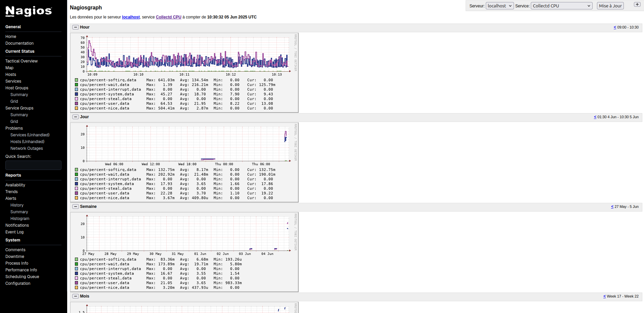
Task: Click the Nagios logo
Action: 29,11
